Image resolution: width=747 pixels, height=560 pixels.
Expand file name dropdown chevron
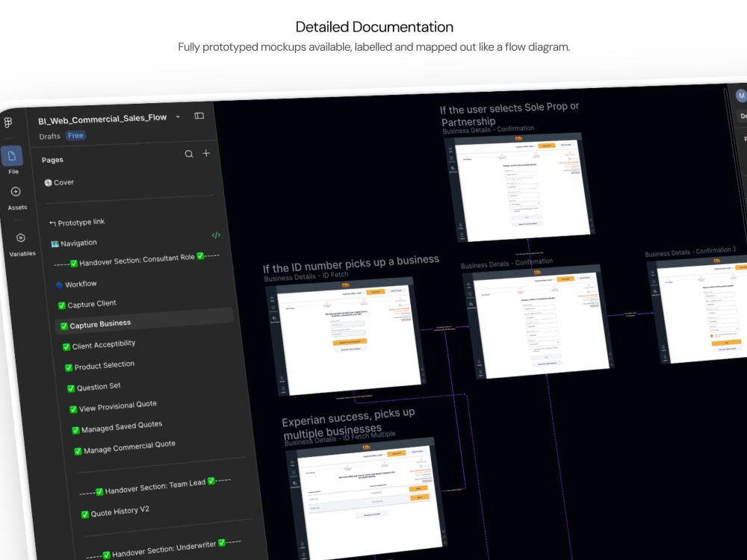178,116
